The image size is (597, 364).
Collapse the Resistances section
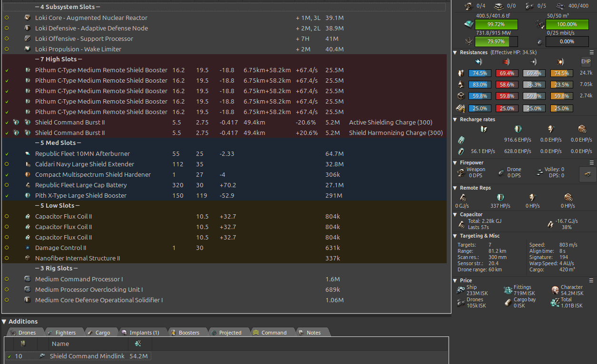(456, 52)
